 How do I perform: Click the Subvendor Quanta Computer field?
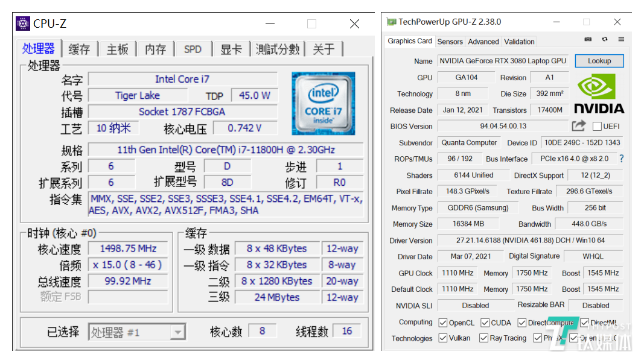coord(469,142)
